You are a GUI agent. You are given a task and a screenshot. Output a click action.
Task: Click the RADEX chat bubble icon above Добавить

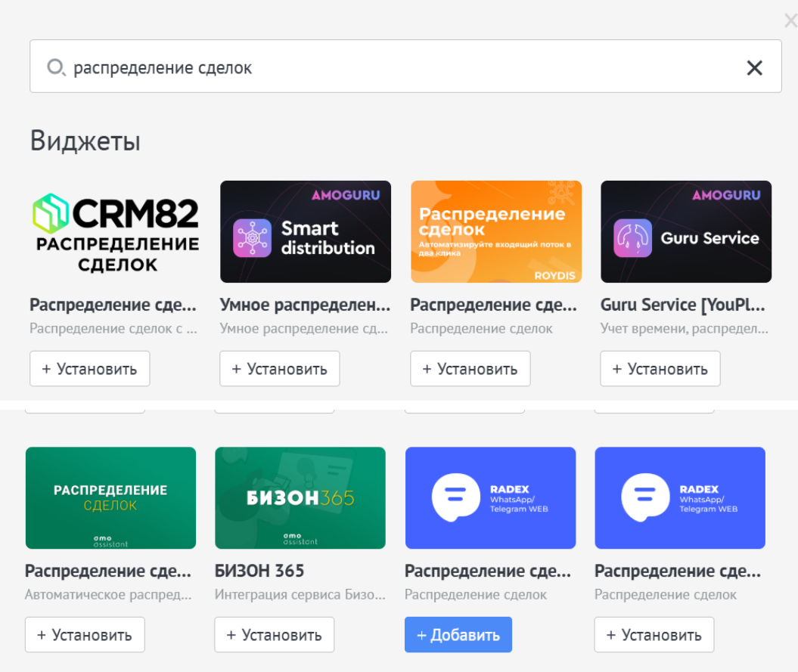[456, 497]
